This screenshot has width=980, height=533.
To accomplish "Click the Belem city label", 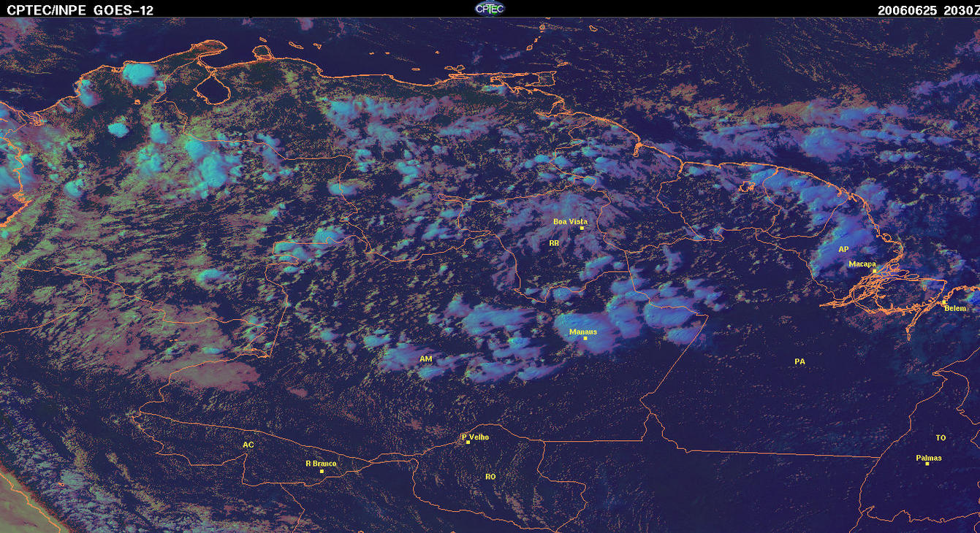I will (955, 308).
